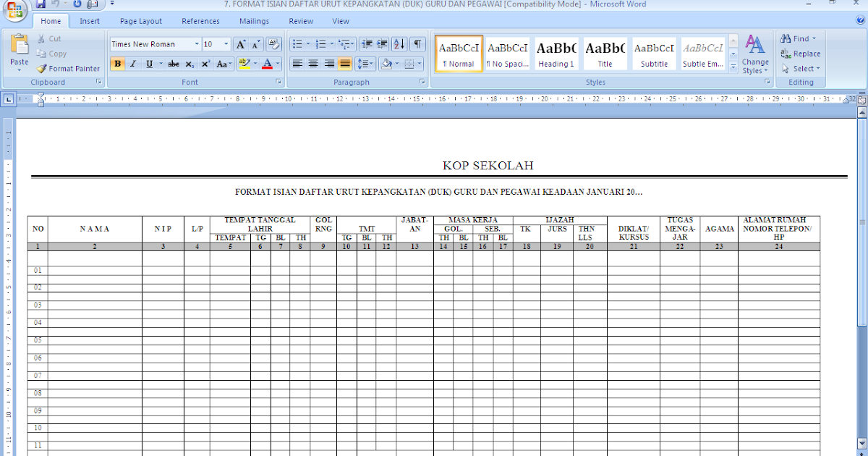This screenshot has height=456, width=868.
Task: Switch to the Mailings ribbon tab
Action: coord(254,21)
